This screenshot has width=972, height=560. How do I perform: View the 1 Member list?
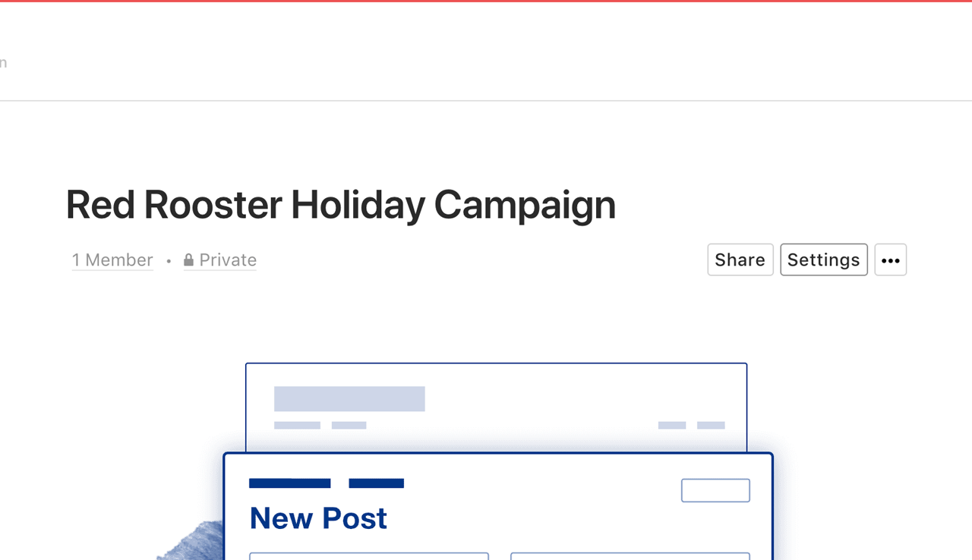coord(112,260)
